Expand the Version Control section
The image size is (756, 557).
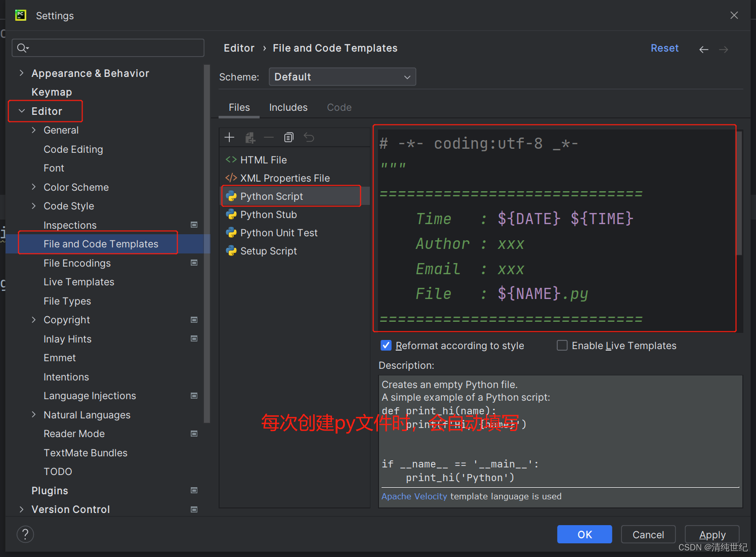coord(21,509)
